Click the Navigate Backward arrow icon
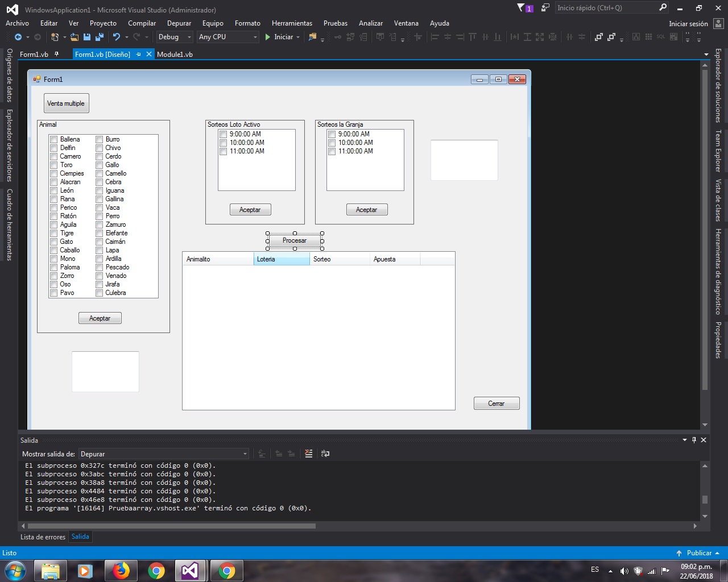 (18, 37)
